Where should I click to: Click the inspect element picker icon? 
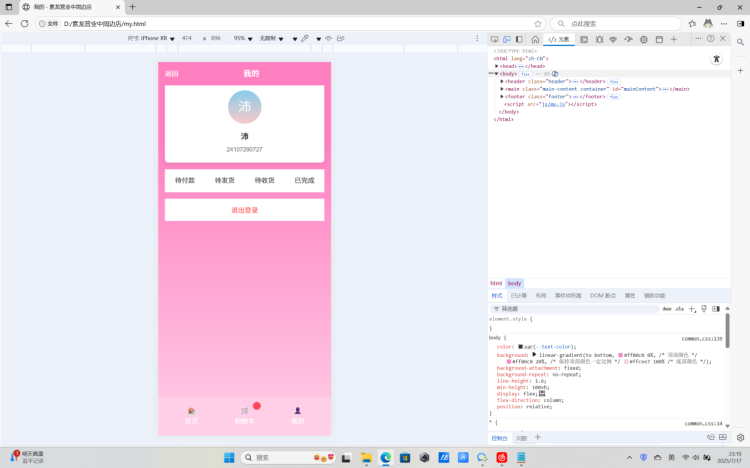coord(494,39)
